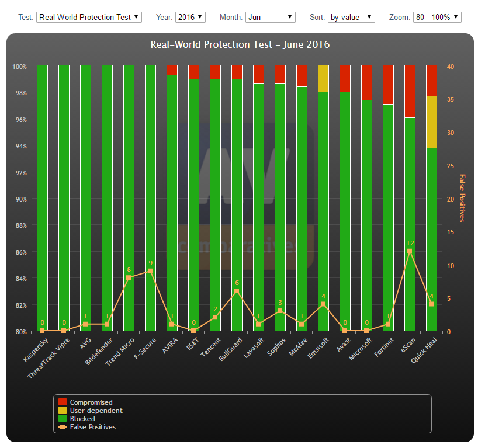
Task: Open the Zoom dropdown showing 80 - 100%
Action: pyautogui.click(x=437, y=17)
